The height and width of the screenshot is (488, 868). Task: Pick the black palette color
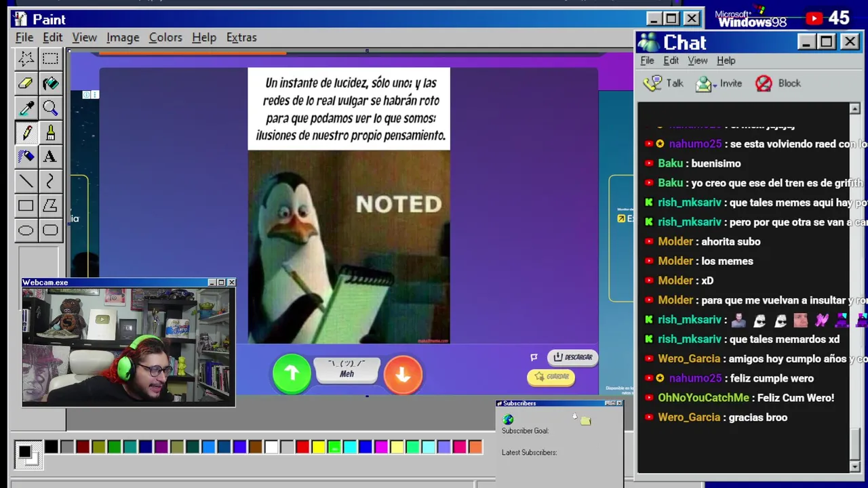(x=52, y=447)
